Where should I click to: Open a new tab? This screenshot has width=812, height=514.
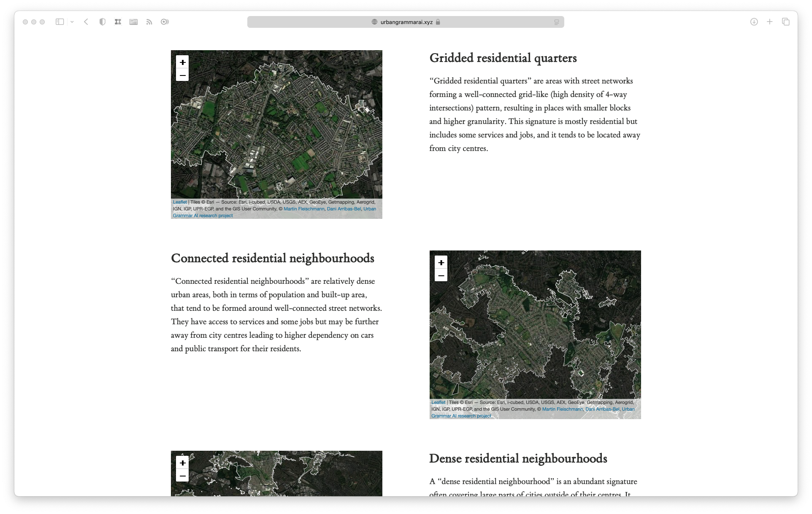[x=769, y=22]
